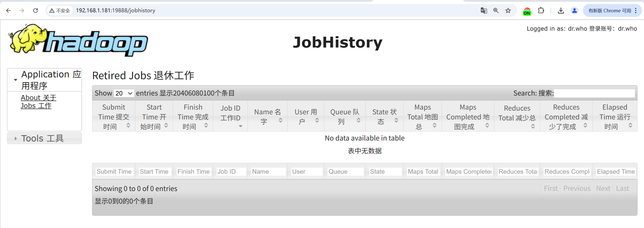Viewport: 644px width, 228px height.
Task: Click the 'Logged in as: dr.who' text
Action: click(x=557, y=29)
